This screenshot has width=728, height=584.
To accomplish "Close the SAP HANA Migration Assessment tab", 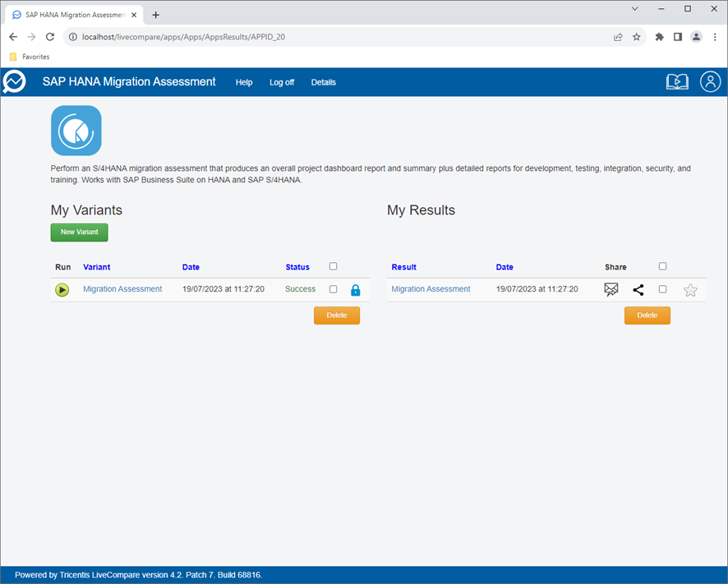I will 134,15.
